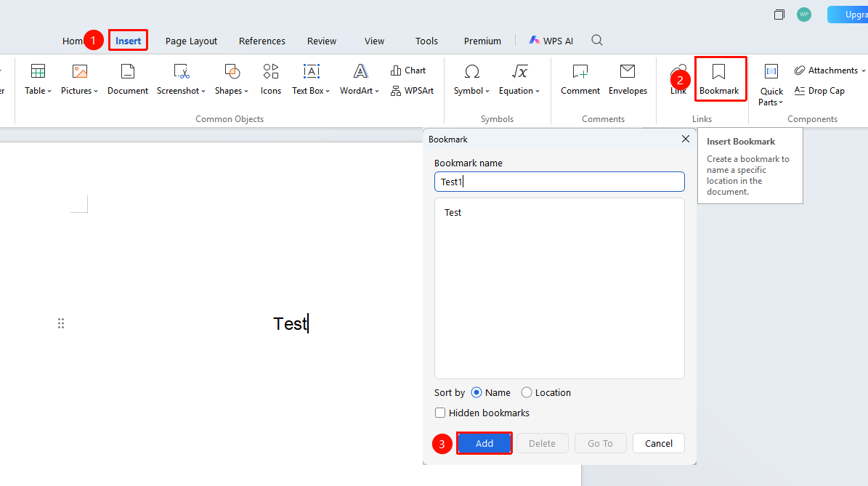
Task: Close the Bookmark dialog
Action: click(686, 139)
